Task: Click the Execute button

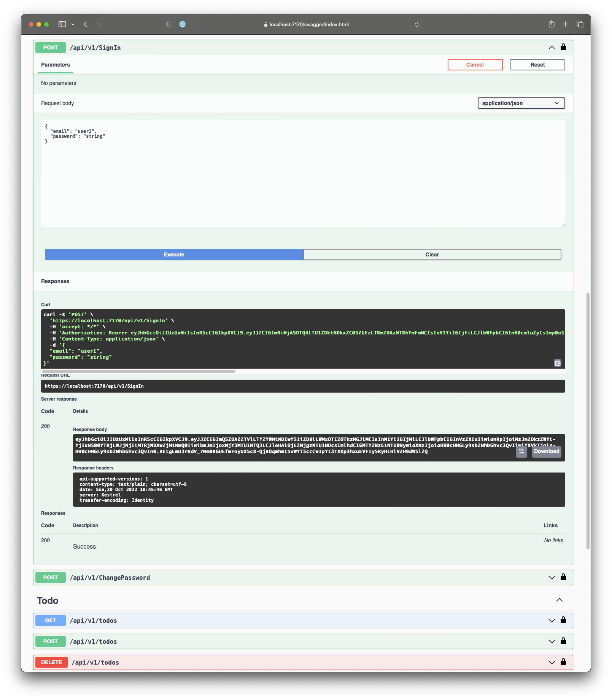Action: click(173, 254)
